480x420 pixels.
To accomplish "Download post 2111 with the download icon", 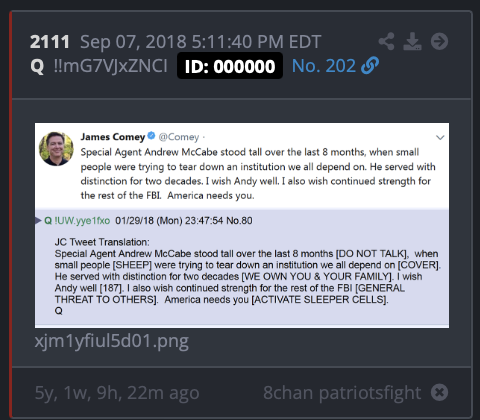I will click(412, 41).
